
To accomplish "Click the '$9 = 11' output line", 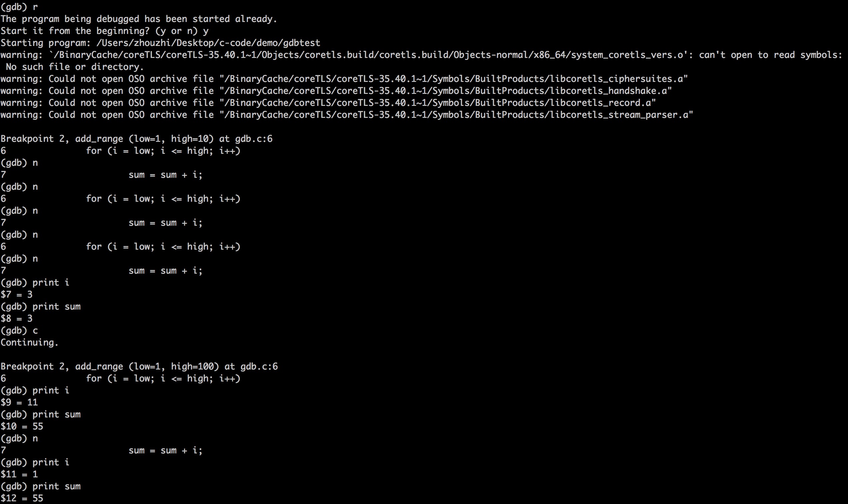I will pos(19,402).
